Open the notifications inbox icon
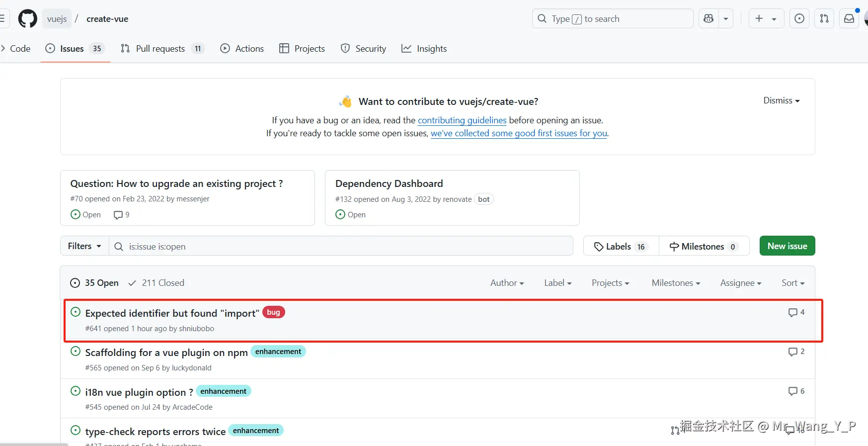 pyautogui.click(x=849, y=19)
